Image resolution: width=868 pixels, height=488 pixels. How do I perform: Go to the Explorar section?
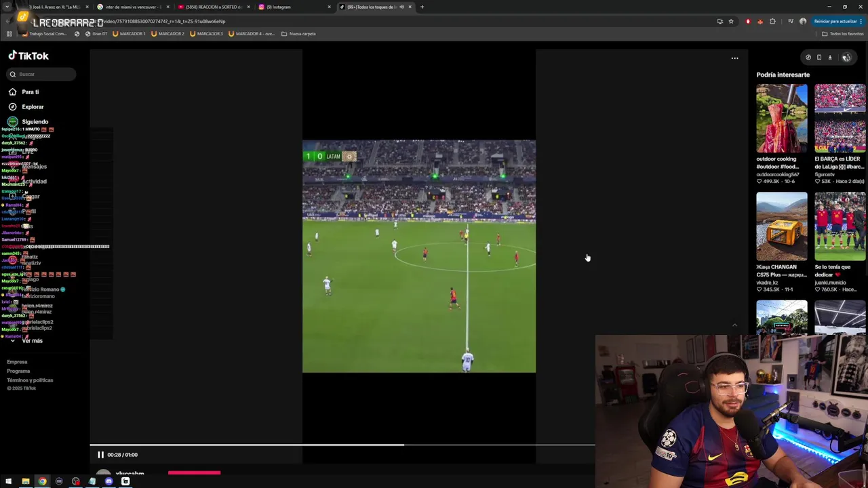click(32, 106)
